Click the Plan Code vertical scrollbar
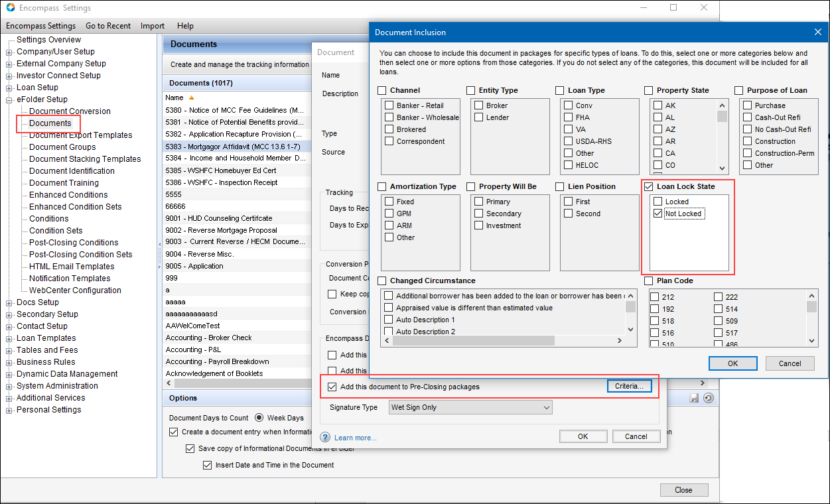 811,318
